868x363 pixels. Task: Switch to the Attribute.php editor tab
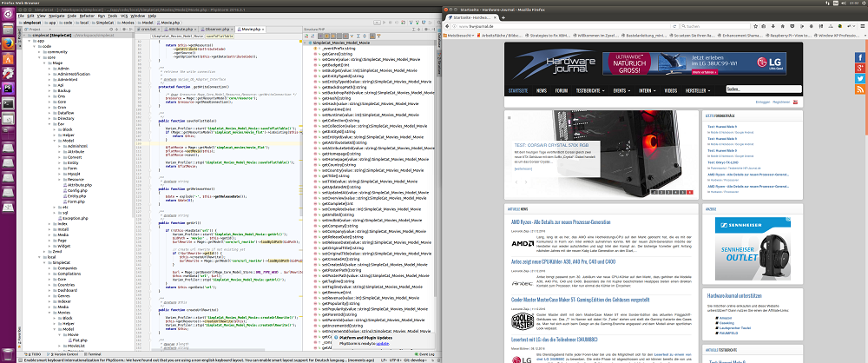(181, 29)
